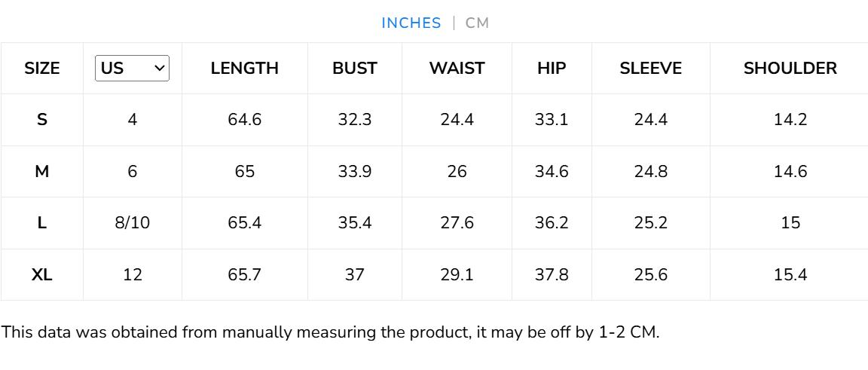Click the WAIST column header
The width and height of the screenshot is (868, 370).
457,68
